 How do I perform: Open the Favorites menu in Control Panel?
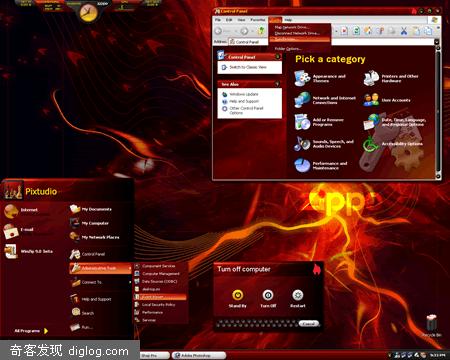[258, 20]
